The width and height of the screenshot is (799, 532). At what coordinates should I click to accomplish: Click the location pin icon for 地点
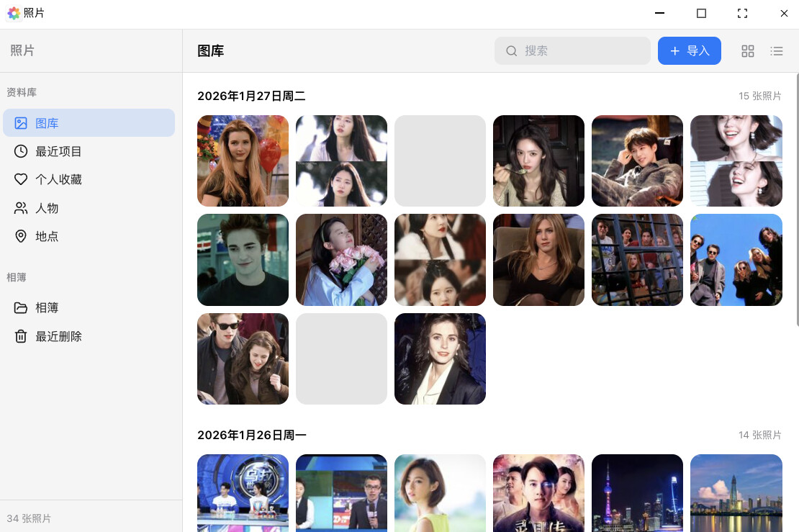[21, 236]
